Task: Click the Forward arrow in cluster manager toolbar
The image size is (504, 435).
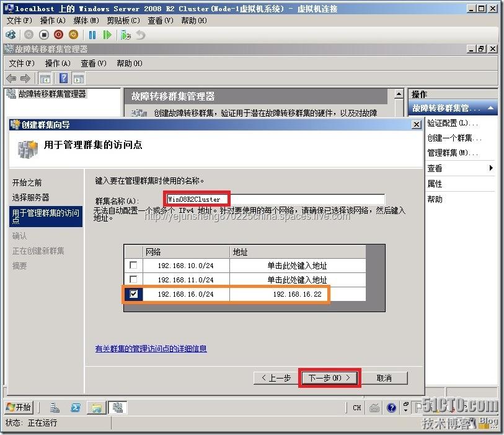Action: [x=25, y=78]
